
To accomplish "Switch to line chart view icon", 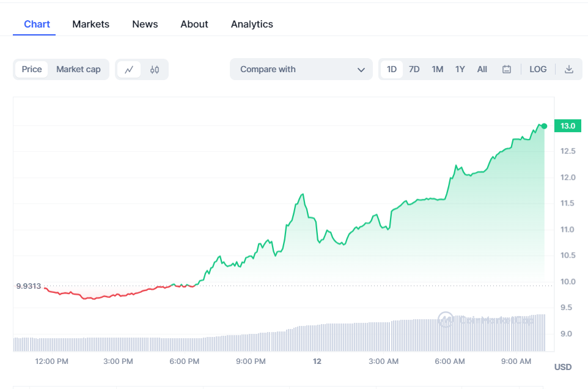I will 129,70.
